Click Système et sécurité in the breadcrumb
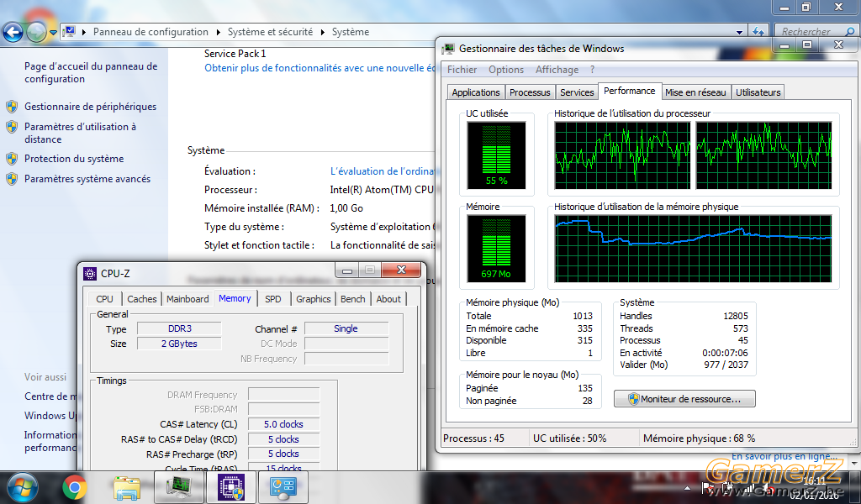Viewport: 861px width, 504px height. point(270,32)
